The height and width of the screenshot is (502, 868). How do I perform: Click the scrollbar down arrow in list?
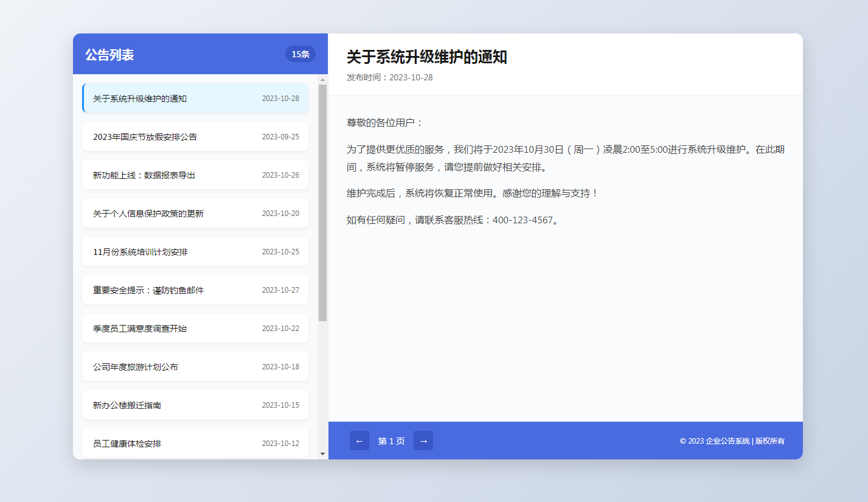click(322, 454)
